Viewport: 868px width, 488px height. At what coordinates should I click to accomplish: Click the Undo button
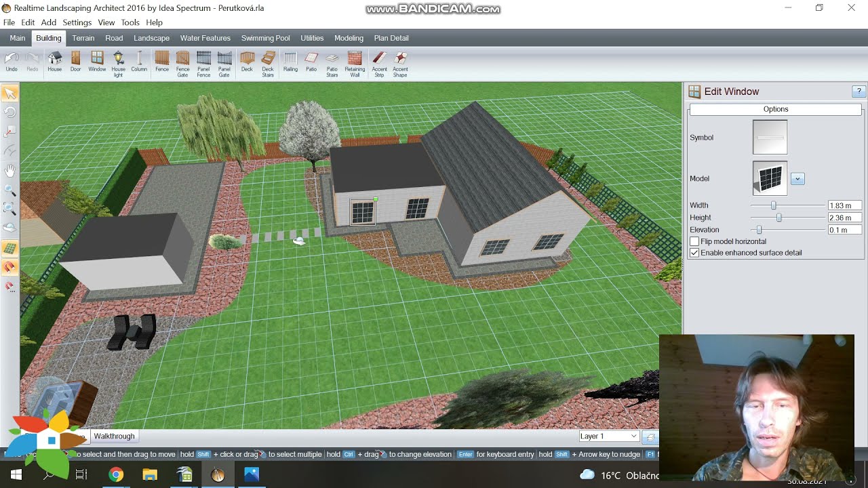pos(12,62)
